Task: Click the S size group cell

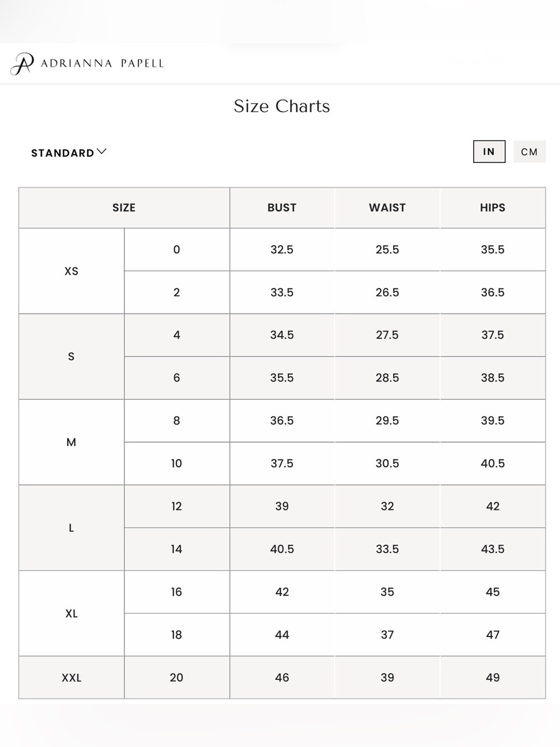Action: coord(71,356)
